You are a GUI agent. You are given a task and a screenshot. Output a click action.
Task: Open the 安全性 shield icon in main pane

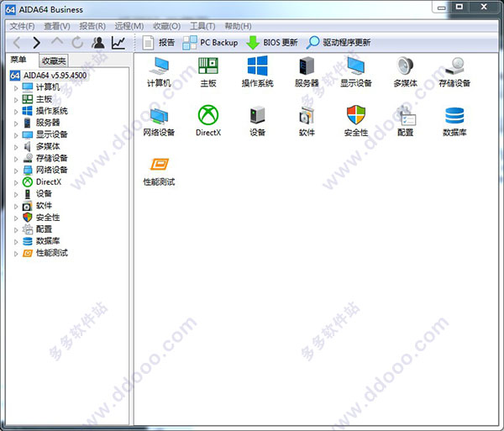[356, 121]
